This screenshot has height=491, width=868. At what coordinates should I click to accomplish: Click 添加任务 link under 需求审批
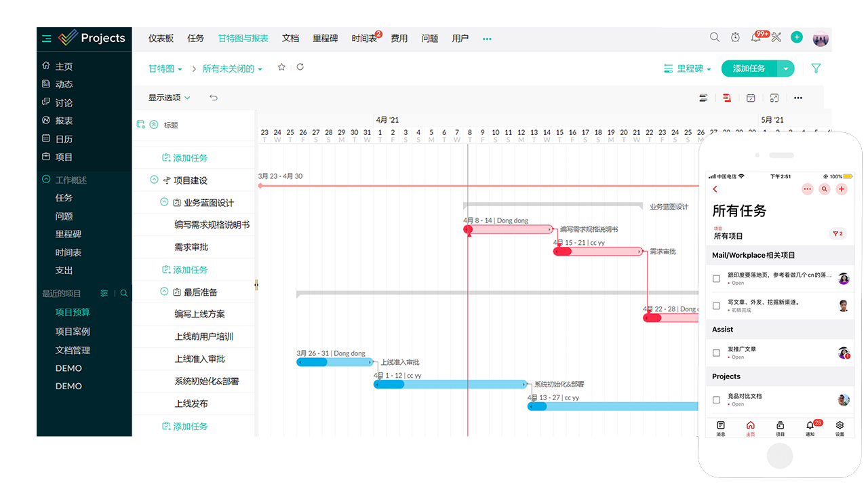184,269
